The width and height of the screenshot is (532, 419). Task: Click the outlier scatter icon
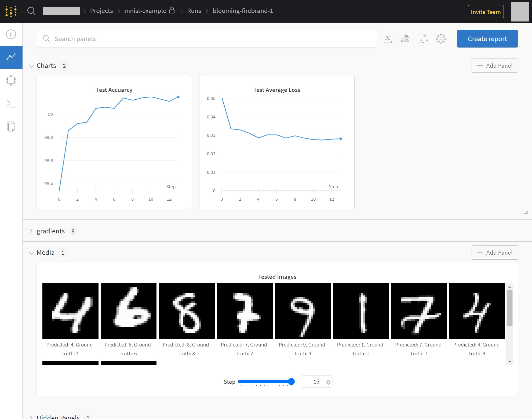[x=423, y=39]
